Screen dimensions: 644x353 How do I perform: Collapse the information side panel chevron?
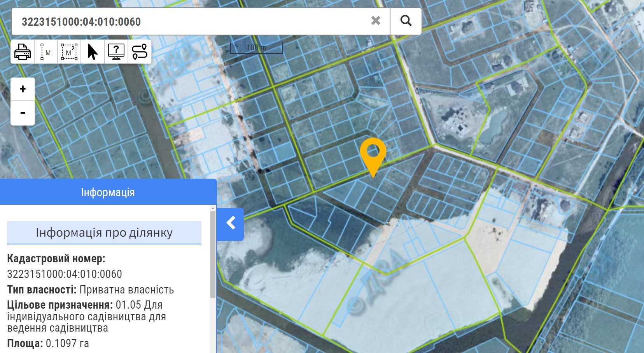pyautogui.click(x=231, y=223)
